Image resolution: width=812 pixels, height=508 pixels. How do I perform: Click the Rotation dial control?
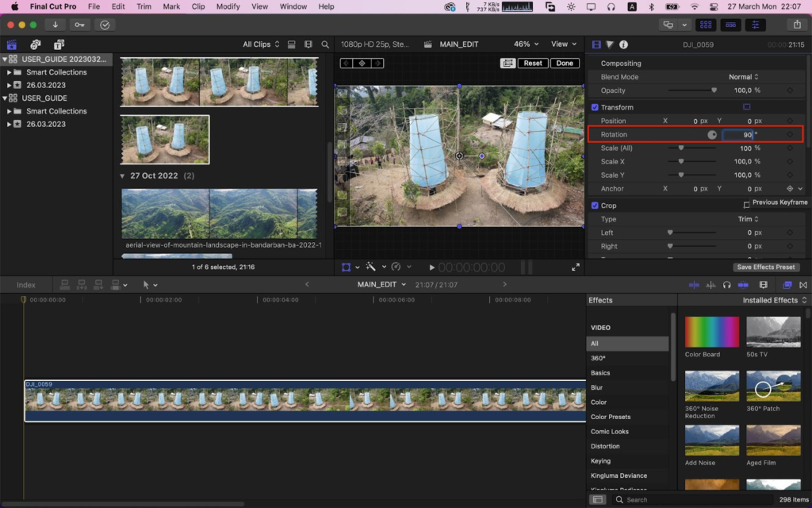(712, 135)
